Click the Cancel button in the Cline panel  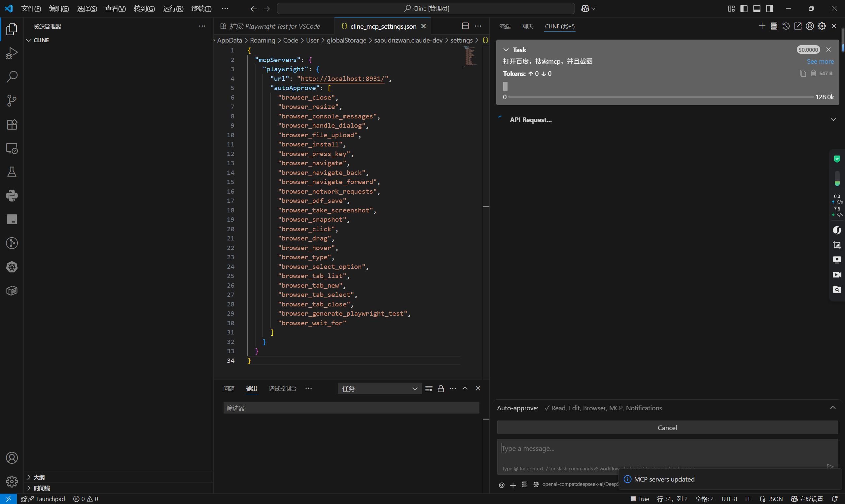click(x=667, y=427)
